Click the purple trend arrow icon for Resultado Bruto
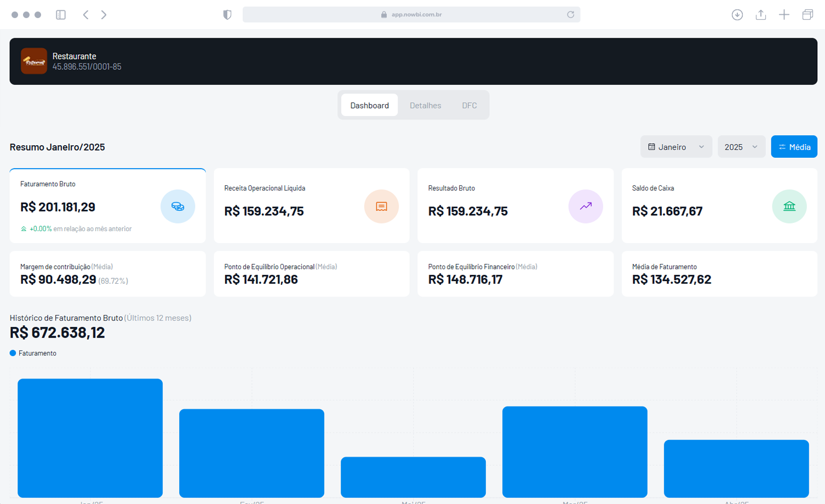The width and height of the screenshot is (825, 504). click(x=586, y=207)
